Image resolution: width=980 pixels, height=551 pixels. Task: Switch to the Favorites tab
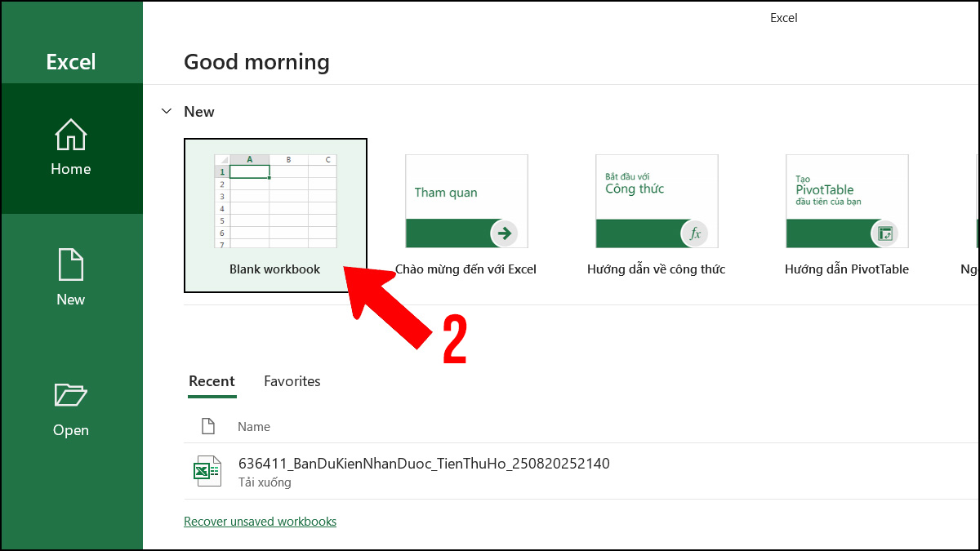pos(292,381)
